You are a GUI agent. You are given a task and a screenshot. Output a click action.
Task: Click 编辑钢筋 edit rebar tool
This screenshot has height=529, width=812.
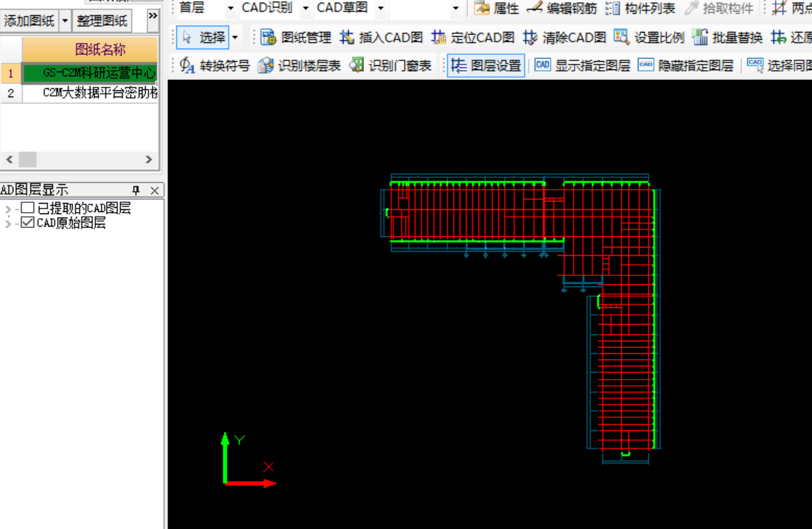(x=562, y=8)
